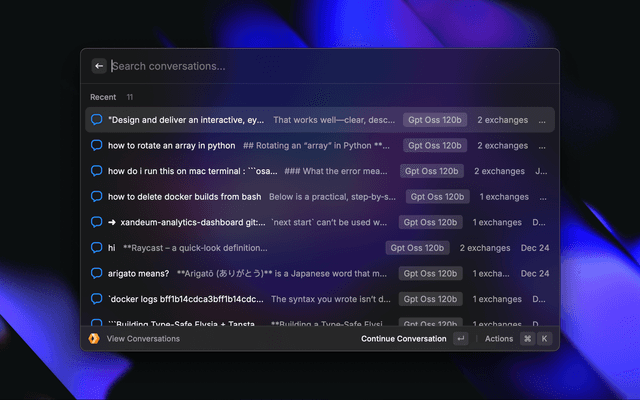Click chat icon for xandeum-analytics-dashboard conversation

[x=97, y=222]
